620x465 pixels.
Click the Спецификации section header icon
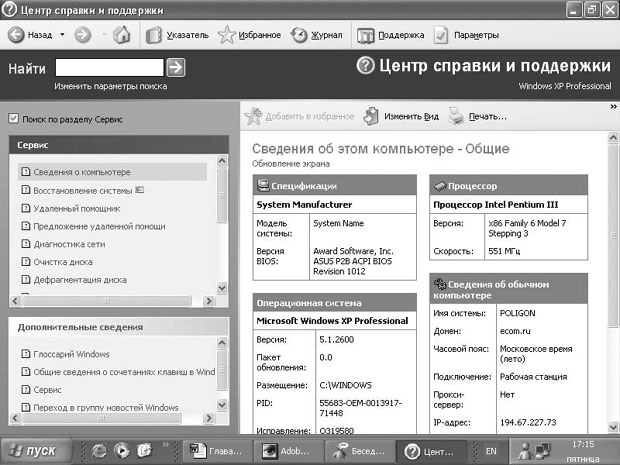(x=263, y=185)
